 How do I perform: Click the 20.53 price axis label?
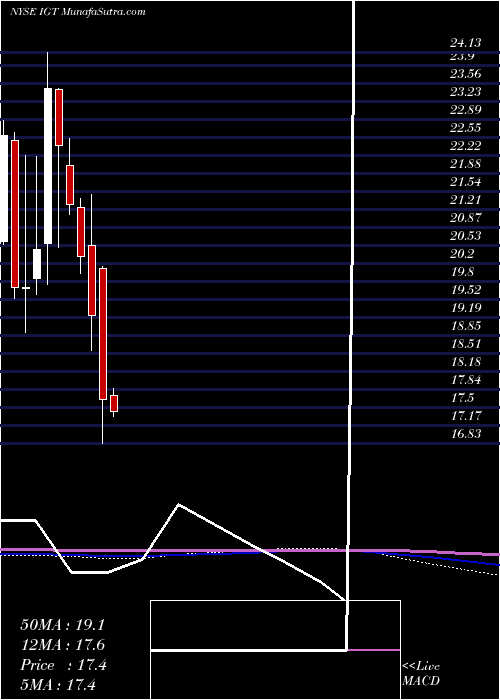(466, 236)
